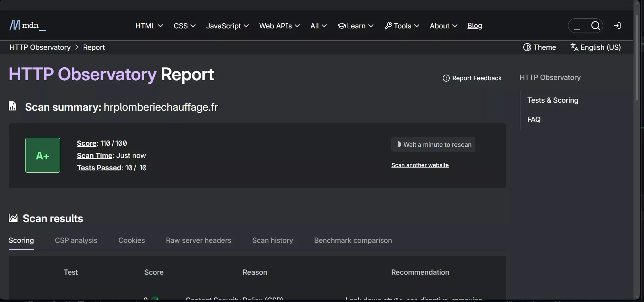
Task: Click the Recommendation column header
Action: [x=420, y=272]
